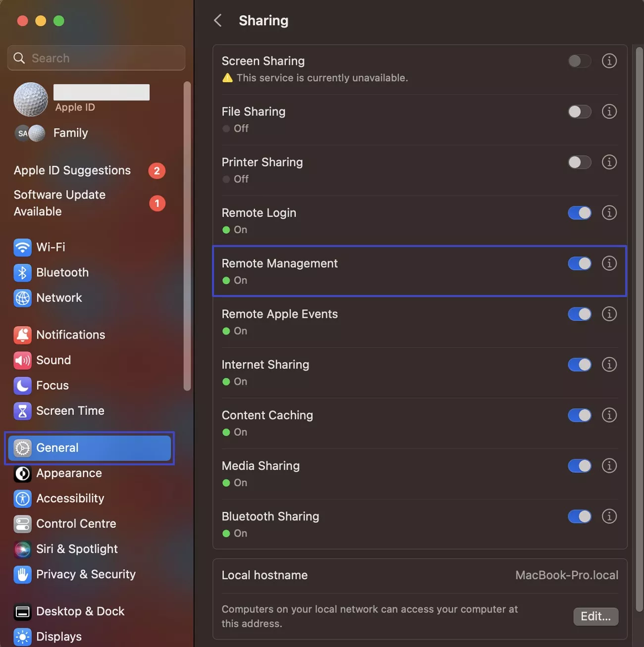Turn on File Sharing
The height and width of the screenshot is (647, 644).
click(579, 111)
